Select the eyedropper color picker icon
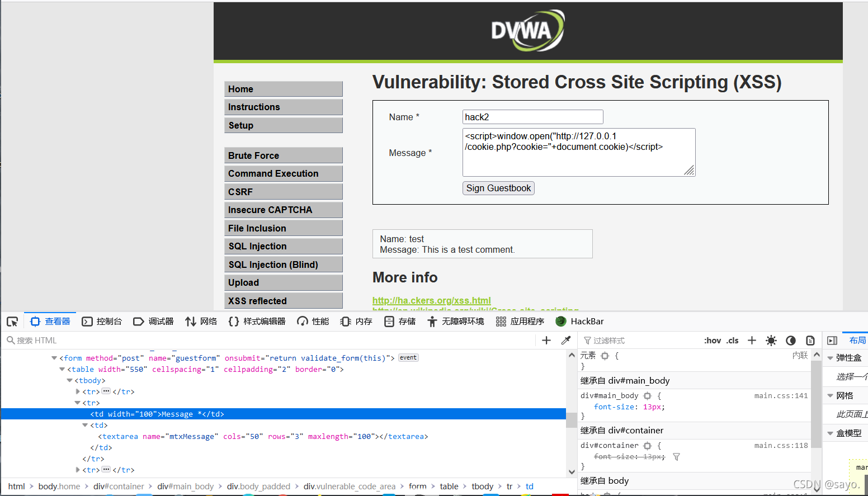 click(566, 340)
